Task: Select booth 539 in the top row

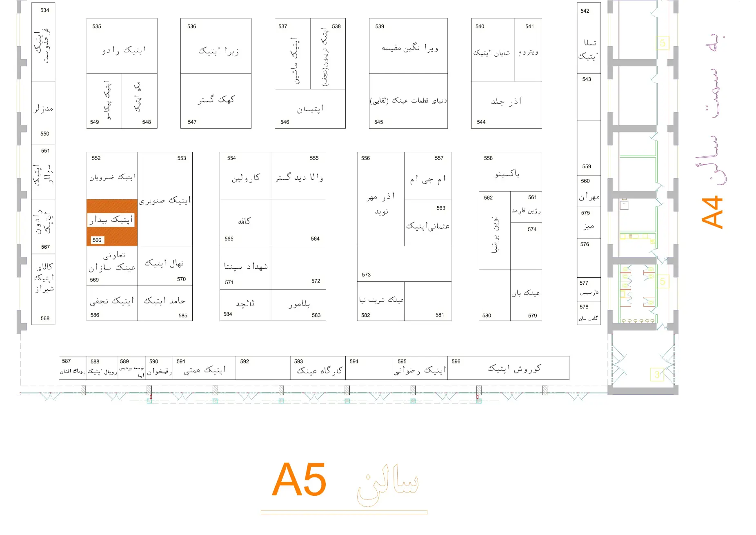Action: pyautogui.click(x=408, y=46)
